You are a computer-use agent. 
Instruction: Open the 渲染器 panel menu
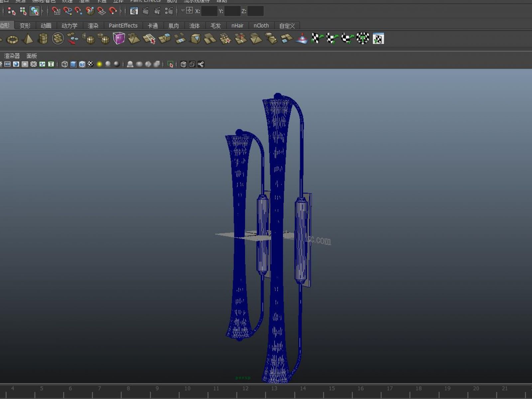[12, 56]
